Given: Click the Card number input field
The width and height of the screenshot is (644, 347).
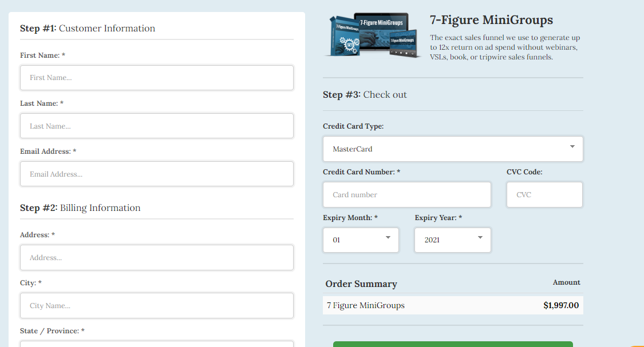Looking at the screenshot, I should click(x=406, y=195).
